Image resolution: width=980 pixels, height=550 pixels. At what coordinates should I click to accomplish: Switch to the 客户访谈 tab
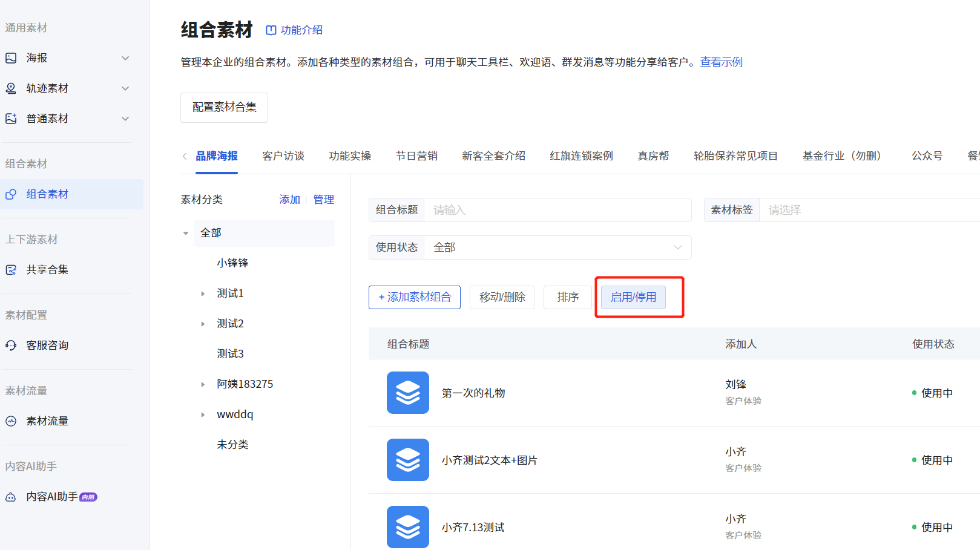[x=283, y=156]
